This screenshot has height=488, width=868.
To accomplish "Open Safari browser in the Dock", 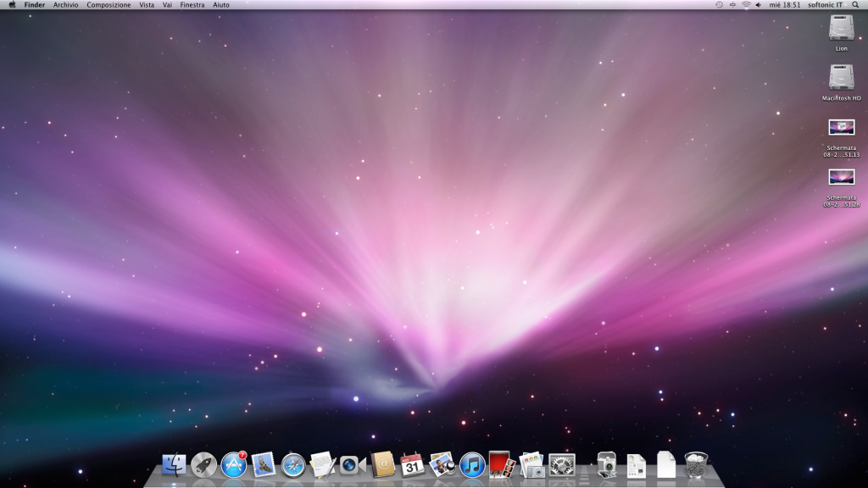I will tap(293, 464).
